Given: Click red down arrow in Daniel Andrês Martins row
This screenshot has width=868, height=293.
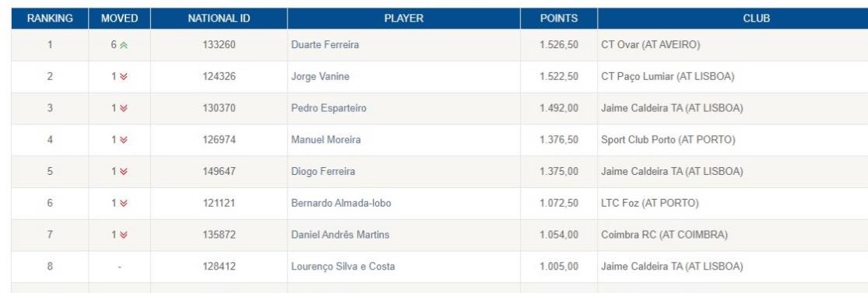Looking at the screenshot, I should click(124, 235).
